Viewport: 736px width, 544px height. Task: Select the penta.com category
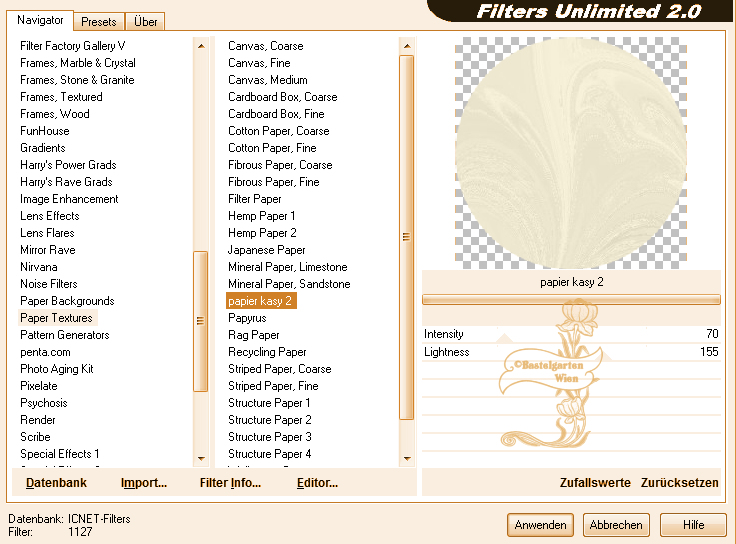click(45, 352)
